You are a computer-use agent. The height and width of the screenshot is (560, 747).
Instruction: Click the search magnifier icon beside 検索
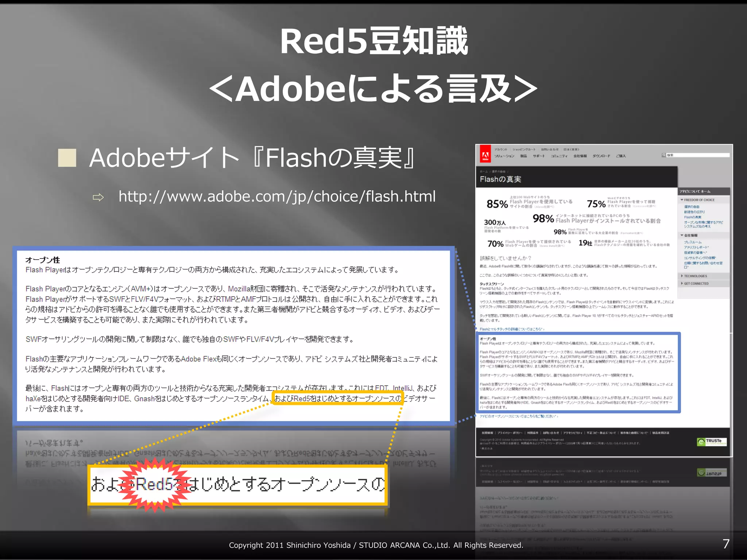(x=664, y=155)
